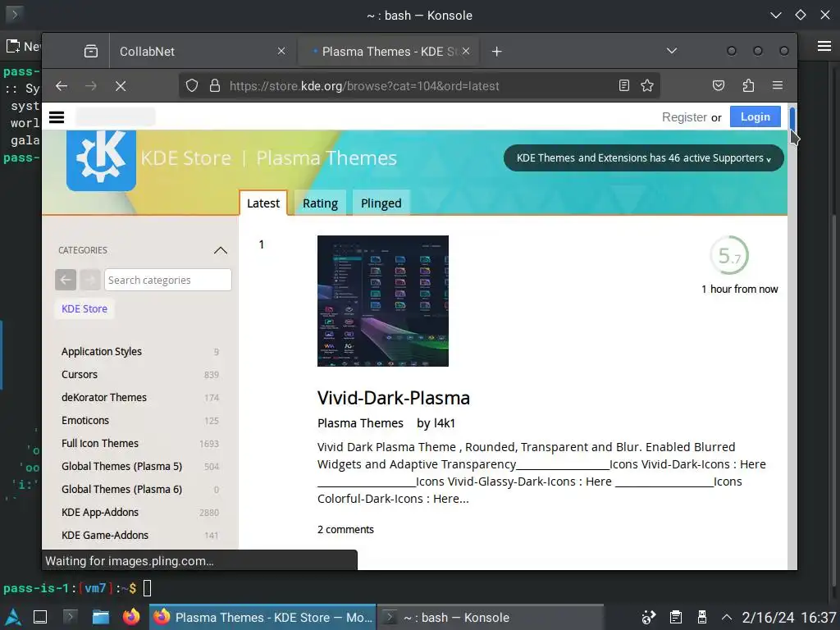Open Global Themes (Plasma 5) category

[121, 466]
